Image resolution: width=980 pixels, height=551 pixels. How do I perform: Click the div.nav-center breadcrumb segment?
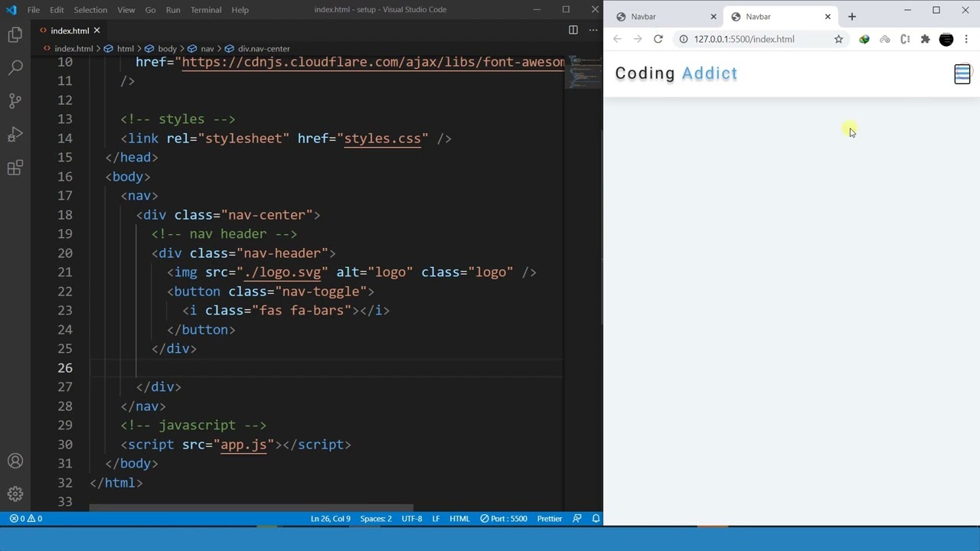(x=263, y=48)
